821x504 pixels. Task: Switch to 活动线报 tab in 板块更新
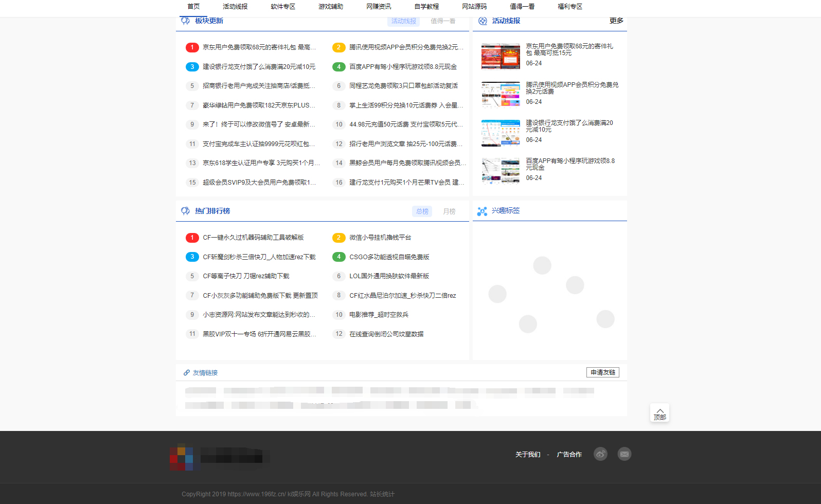404,21
